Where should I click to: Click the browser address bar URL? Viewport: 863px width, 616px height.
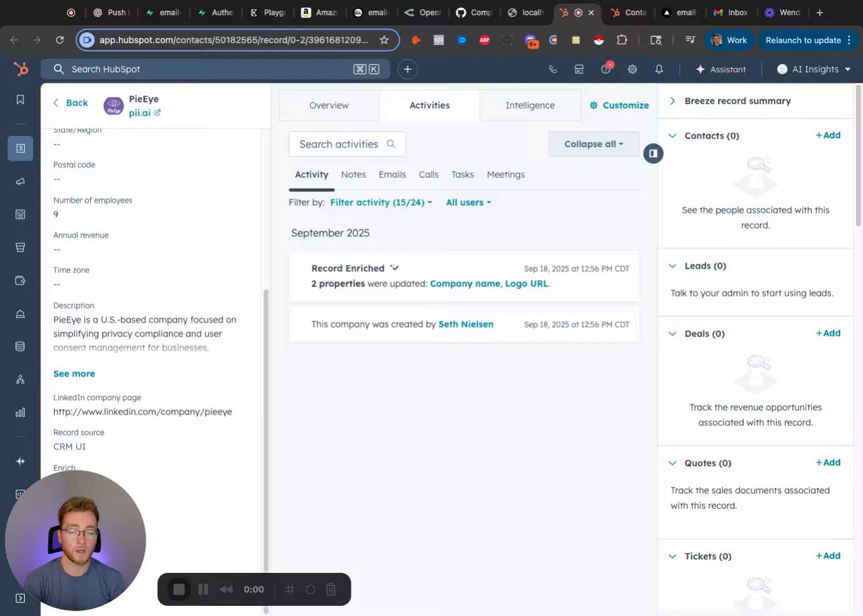pos(233,40)
